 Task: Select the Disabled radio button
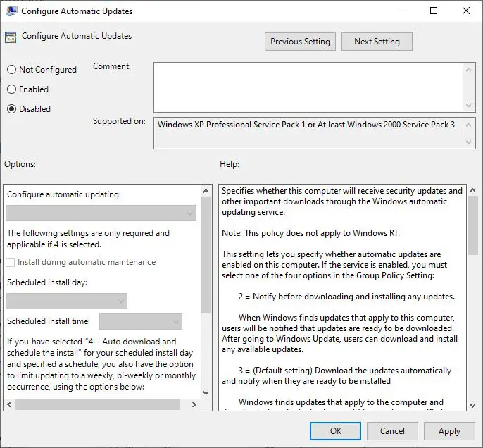11,109
